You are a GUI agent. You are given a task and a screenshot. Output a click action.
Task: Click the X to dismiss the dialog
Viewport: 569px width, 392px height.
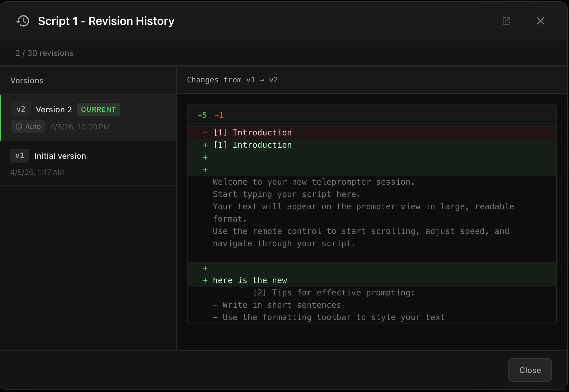541,21
